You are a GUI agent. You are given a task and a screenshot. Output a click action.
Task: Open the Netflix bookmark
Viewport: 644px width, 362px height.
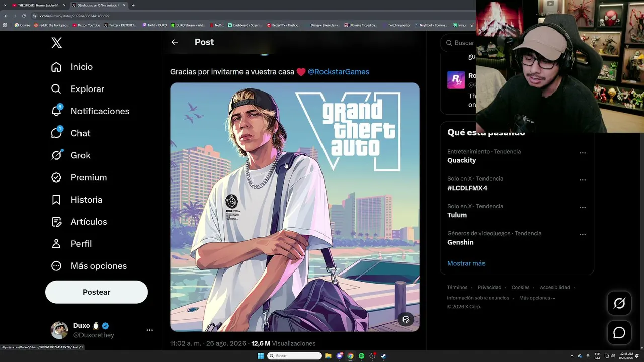pyautogui.click(x=217, y=25)
